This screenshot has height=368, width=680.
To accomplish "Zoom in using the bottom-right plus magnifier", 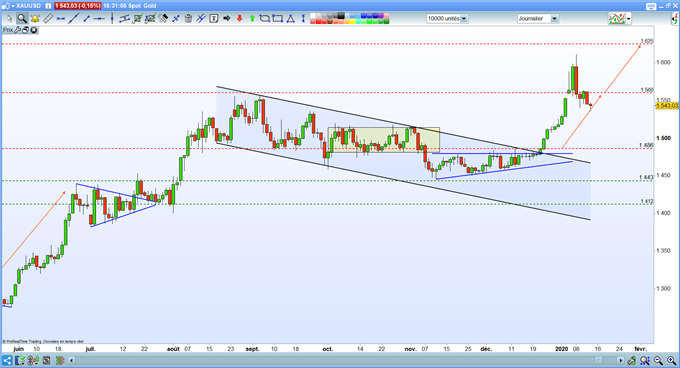I will click(672, 360).
